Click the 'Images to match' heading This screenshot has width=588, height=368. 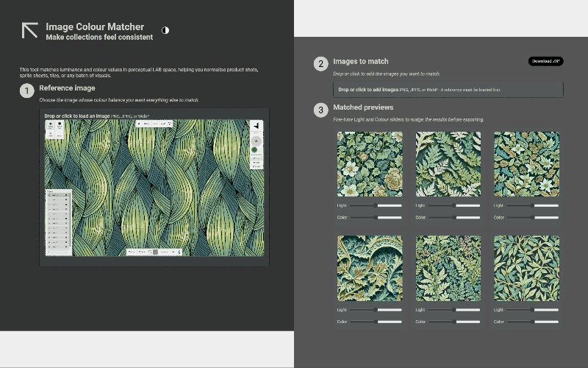(x=361, y=62)
